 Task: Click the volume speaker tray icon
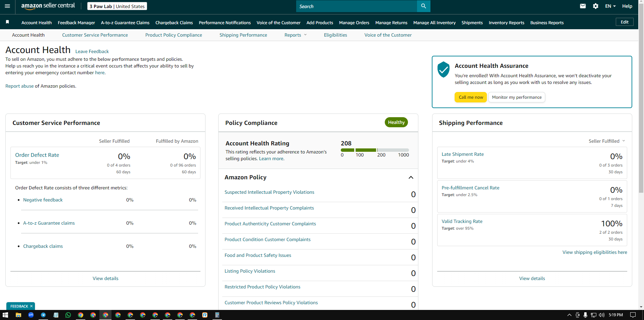click(x=601, y=315)
